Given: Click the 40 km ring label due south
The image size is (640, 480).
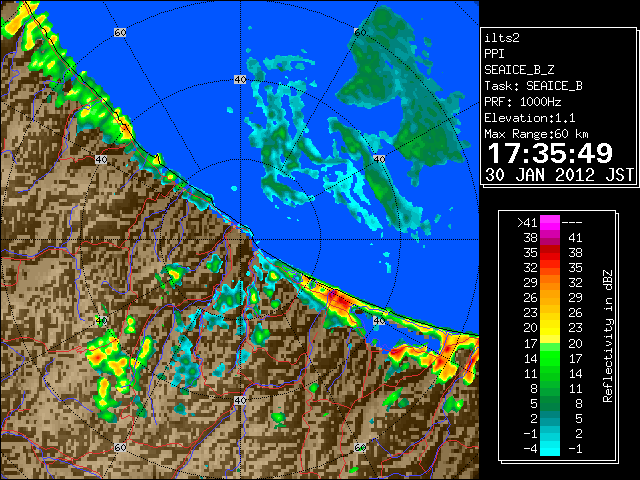Looking at the screenshot, I should pos(240,400).
